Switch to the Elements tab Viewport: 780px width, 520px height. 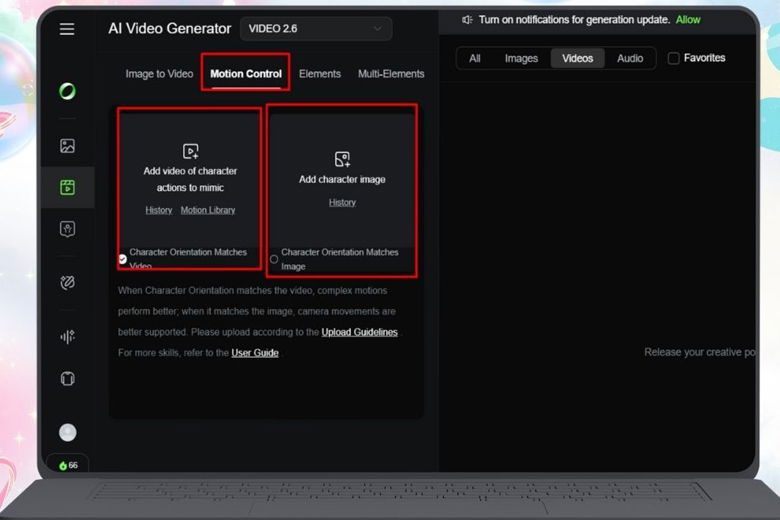320,74
